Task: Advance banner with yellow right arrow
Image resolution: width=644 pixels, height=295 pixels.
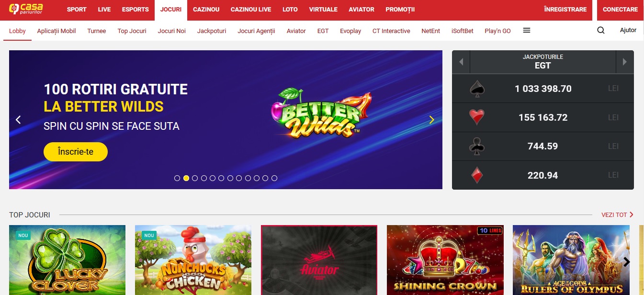Action: tap(432, 120)
